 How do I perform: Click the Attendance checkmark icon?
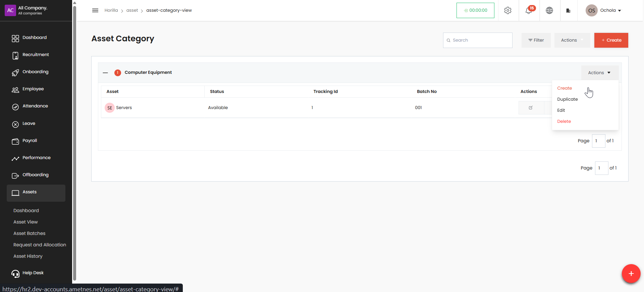(x=15, y=107)
